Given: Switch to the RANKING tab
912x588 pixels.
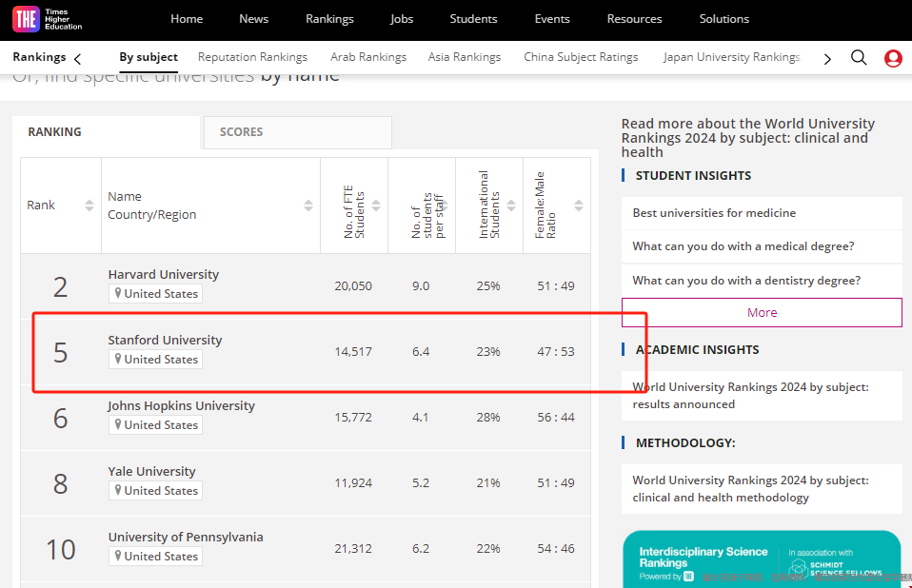Looking at the screenshot, I should pyautogui.click(x=107, y=132).
